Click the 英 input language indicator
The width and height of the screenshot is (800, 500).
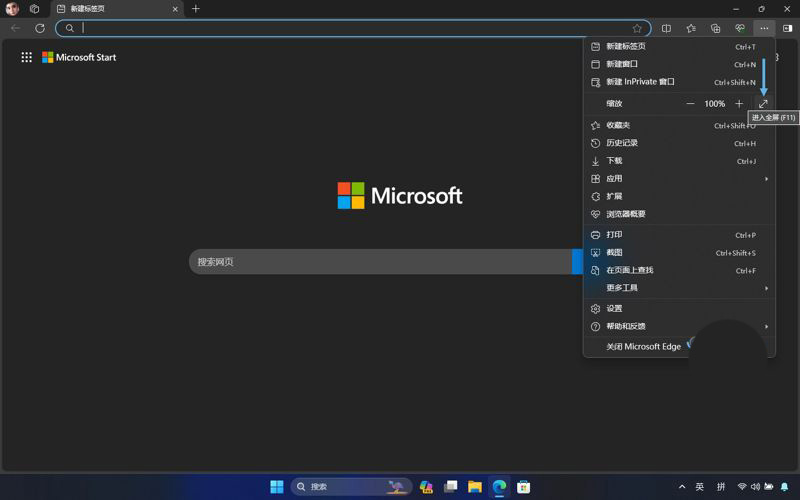click(x=700, y=487)
